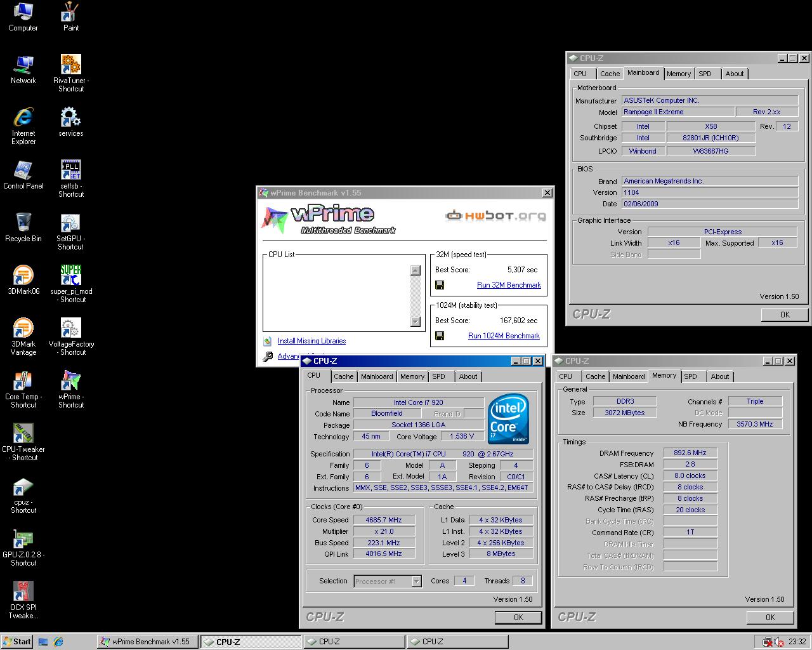This screenshot has width=812, height=650.
Task: Launch the VoltageFactory shortcut
Action: click(71, 337)
